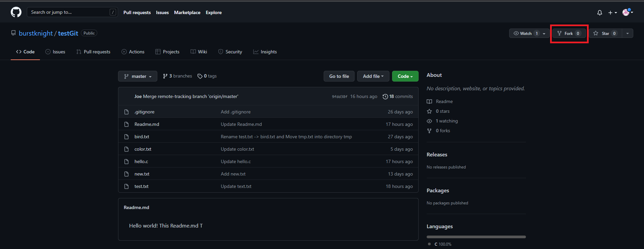Open the .gitignore file
644x249 pixels.
(x=145, y=112)
